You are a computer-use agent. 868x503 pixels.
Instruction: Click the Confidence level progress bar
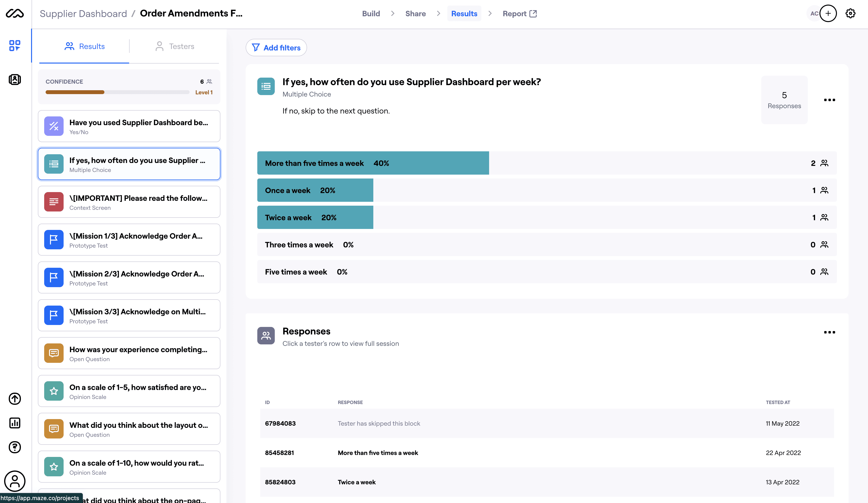117,92
